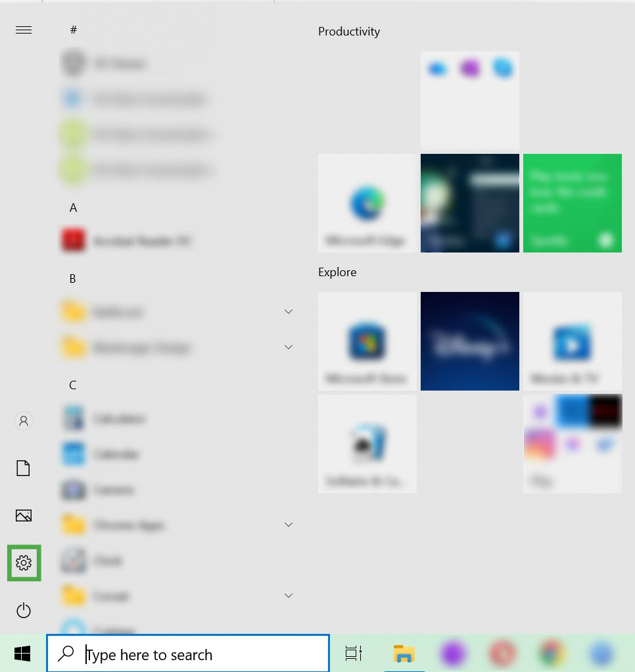Open the Play tile with Instagram icon
Screen dimensions: 635x672
pos(573,444)
